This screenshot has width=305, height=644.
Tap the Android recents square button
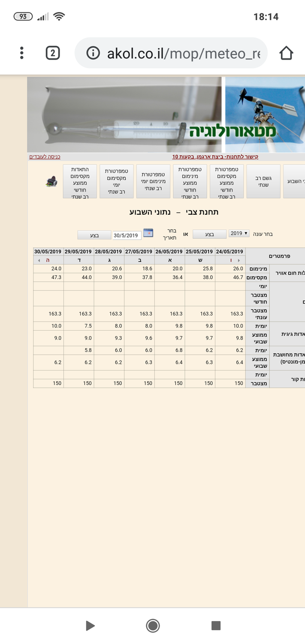(216, 626)
